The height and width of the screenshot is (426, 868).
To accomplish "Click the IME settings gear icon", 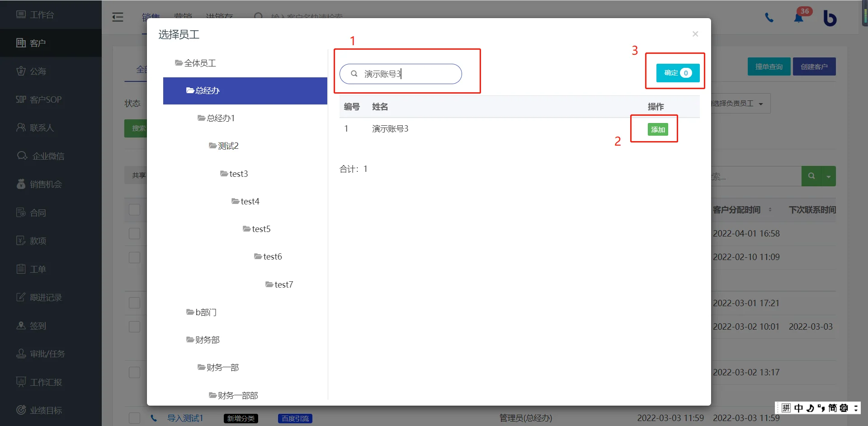I will [844, 408].
